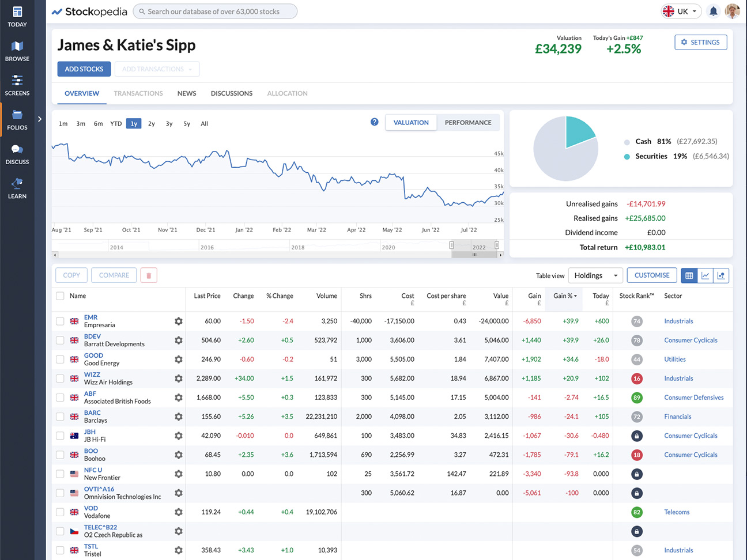Image resolution: width=747 pixels, height=560 pixels.
Task: Click the chart range navigator left handle
Action: point(452,245)
